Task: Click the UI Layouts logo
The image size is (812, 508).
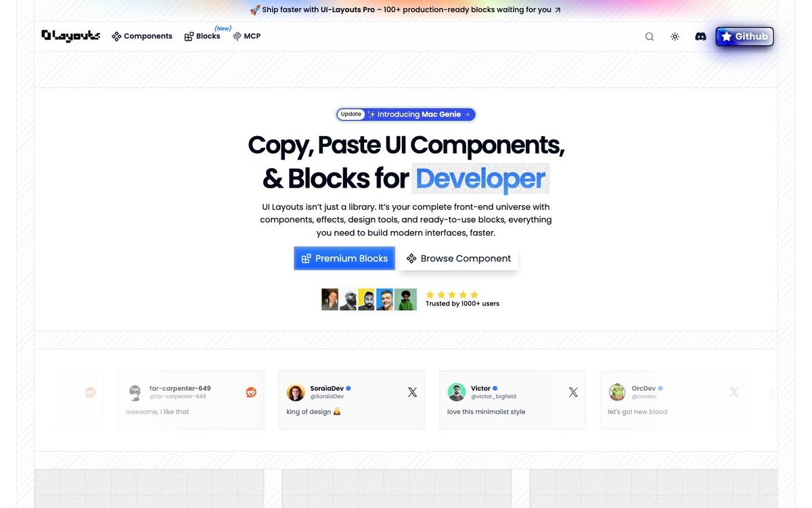Action: [70, 36]
